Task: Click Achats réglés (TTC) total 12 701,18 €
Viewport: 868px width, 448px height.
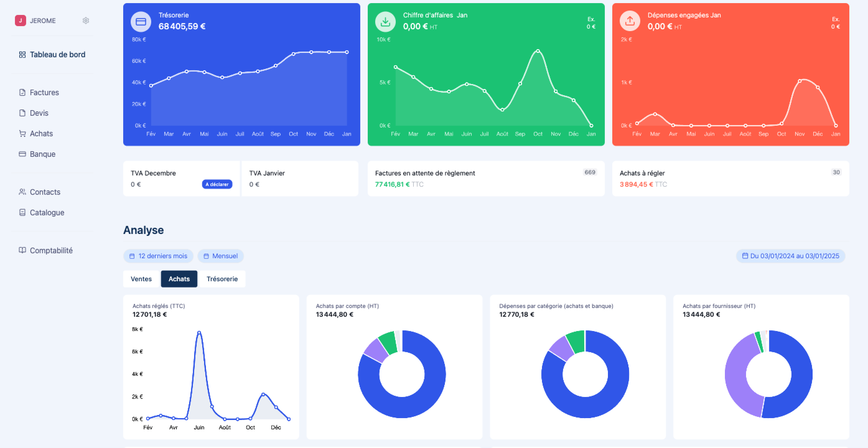Action: tap(150, 314)
